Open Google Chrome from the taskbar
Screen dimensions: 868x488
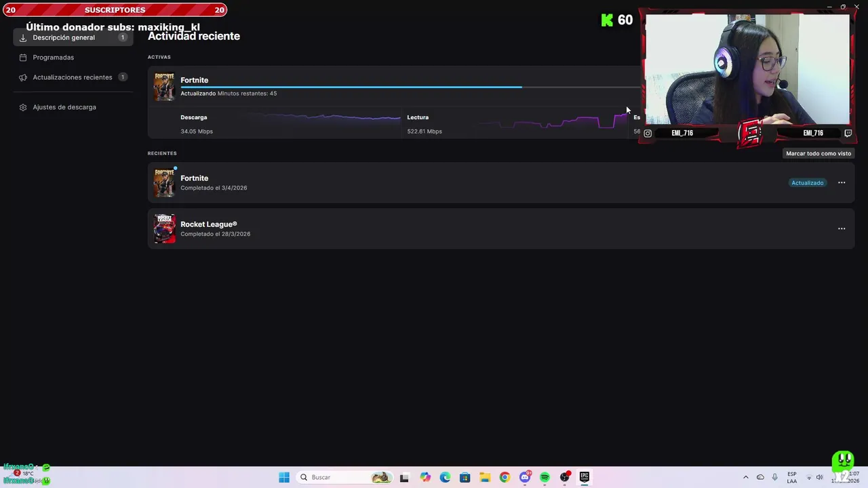click(505, 477)
